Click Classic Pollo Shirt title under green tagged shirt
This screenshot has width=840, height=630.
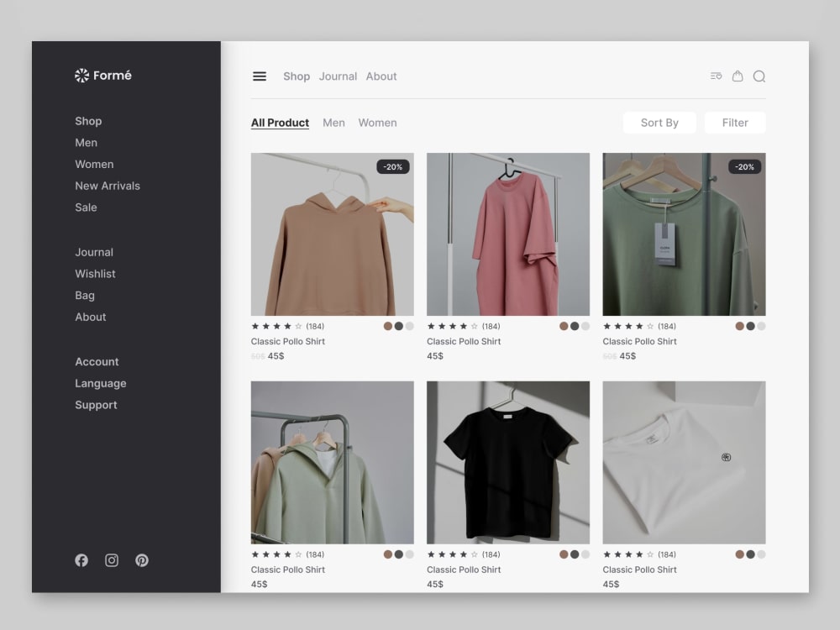[x=639, y=341]
